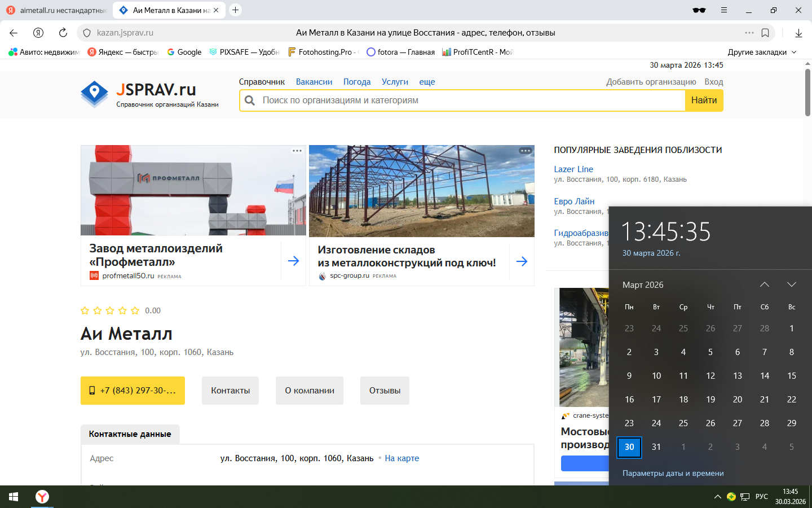
Task: Click the Вход login link
Action: pos(714,82)
